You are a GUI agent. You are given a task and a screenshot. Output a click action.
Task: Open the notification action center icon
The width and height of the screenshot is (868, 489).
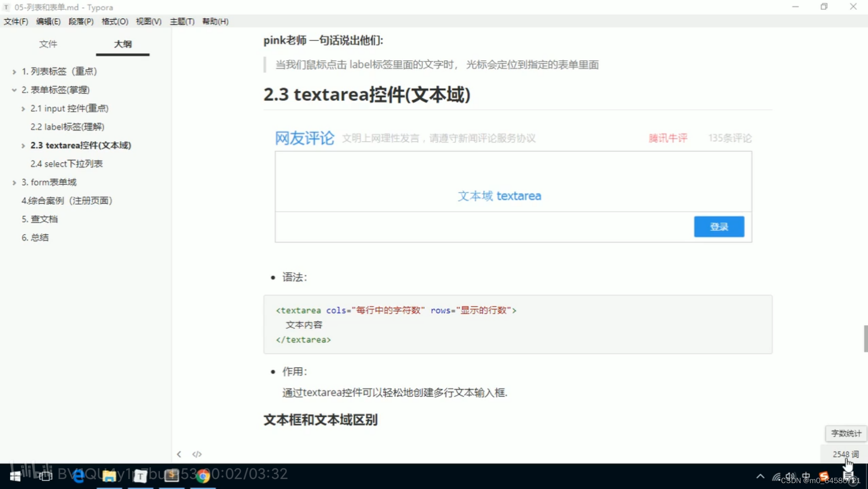pyautogui.click(x=848, y=476)
